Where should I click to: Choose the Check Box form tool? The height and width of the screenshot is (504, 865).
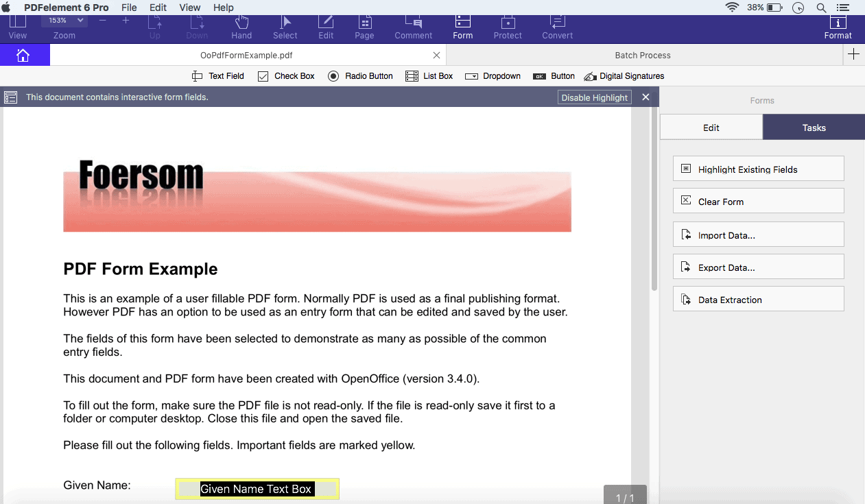point(286,76)
